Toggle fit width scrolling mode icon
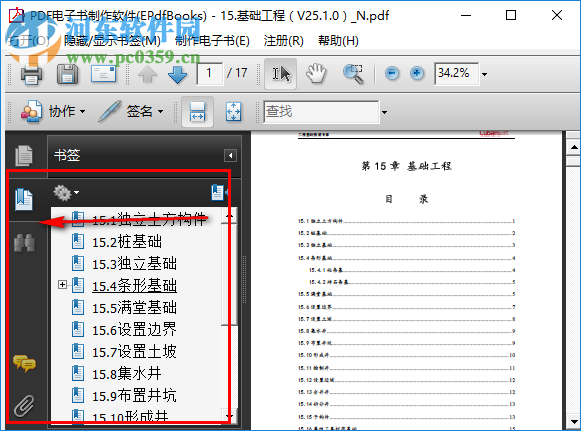 point(197,112)
